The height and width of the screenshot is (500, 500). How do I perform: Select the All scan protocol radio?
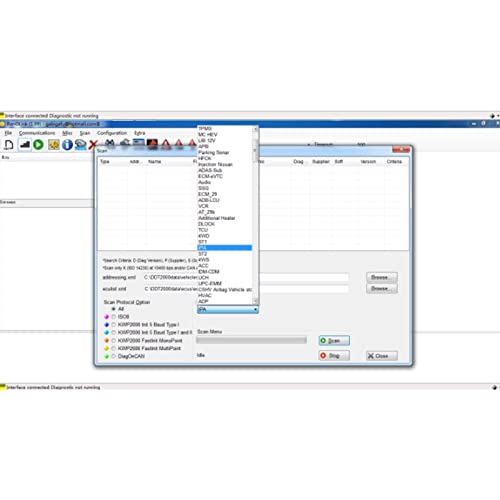click(x=114, y=309)
